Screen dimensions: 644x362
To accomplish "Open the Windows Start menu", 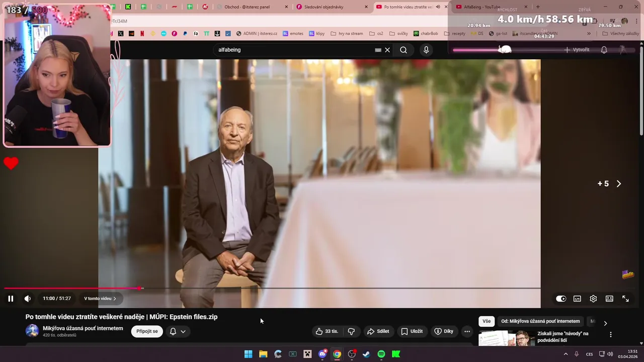I will pos(249,354).
